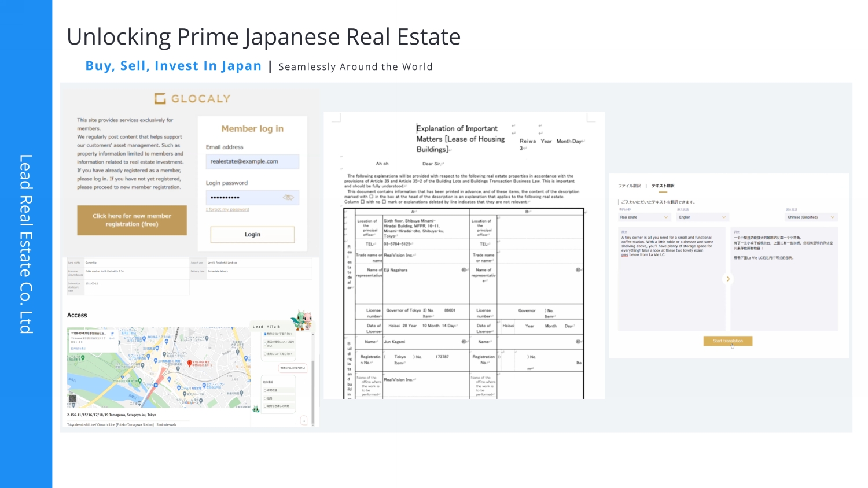Screen dimensions: 868x488
Task: Click the Lead AITalk dragon mascot
Action: pyautogui.click(x=301, y=319)
